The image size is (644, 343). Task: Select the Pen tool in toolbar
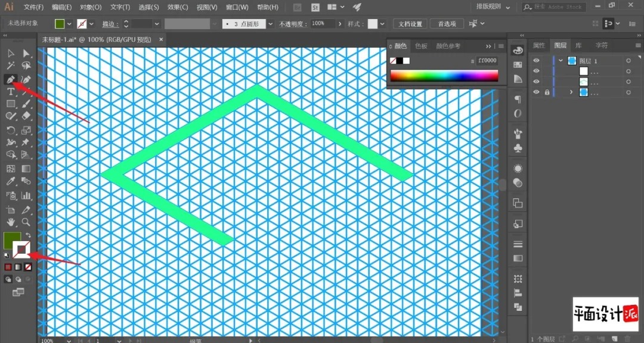[x=11, y=79]
